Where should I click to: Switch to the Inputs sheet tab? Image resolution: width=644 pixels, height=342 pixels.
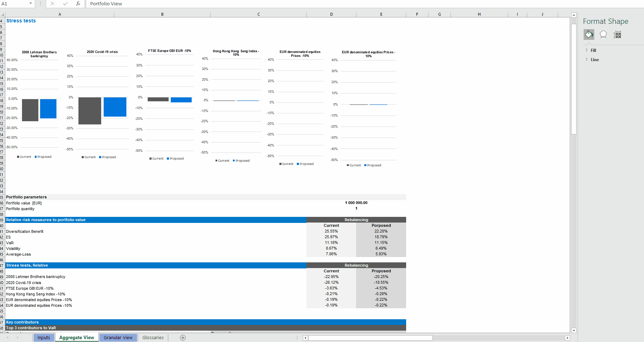coord(44,337)
